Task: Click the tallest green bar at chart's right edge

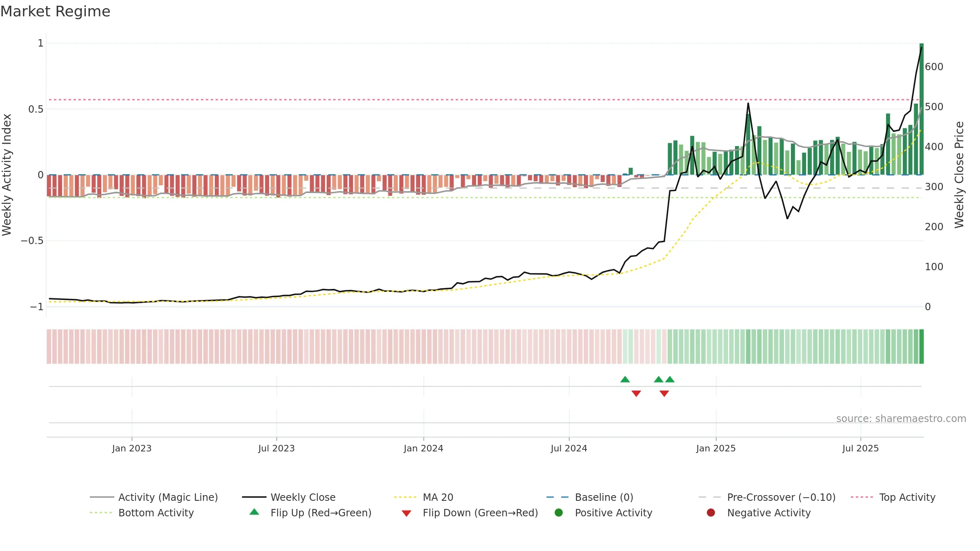Action: point(922,109)
